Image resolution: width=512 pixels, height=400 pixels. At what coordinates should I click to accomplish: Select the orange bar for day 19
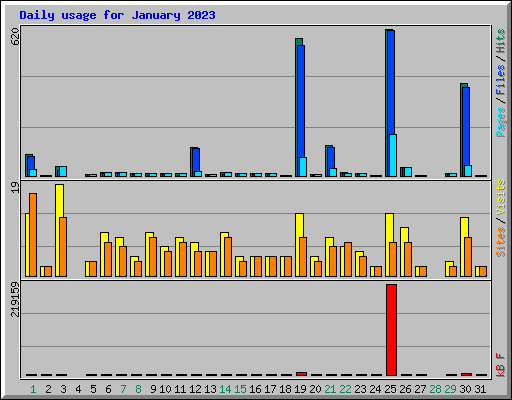pyautogui.click(x=303, y=257)
